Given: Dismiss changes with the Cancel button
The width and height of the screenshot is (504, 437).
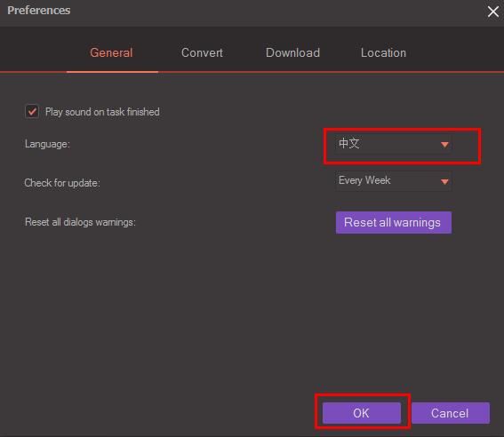Looking at the screenshot, I should (451, 413).
